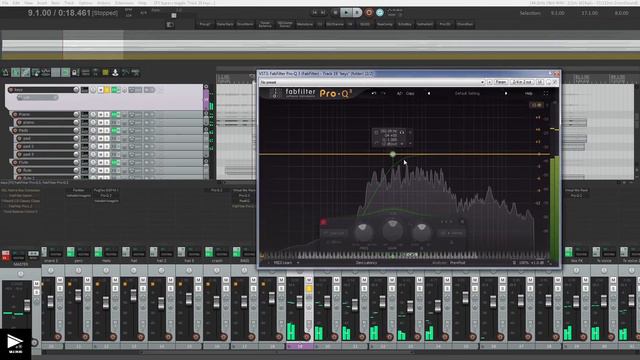The image size is (640, 360).
Task: Solo the Flute folder track
Action: [107, 162]
